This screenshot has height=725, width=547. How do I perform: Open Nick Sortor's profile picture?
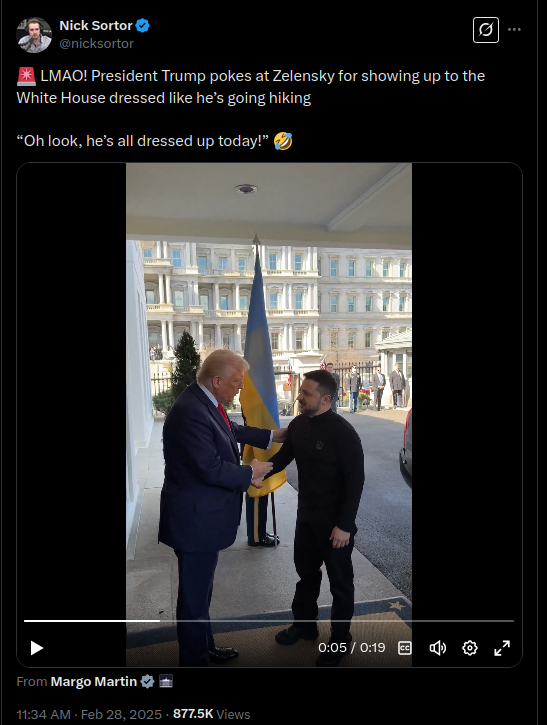click(x=34, y=35)
